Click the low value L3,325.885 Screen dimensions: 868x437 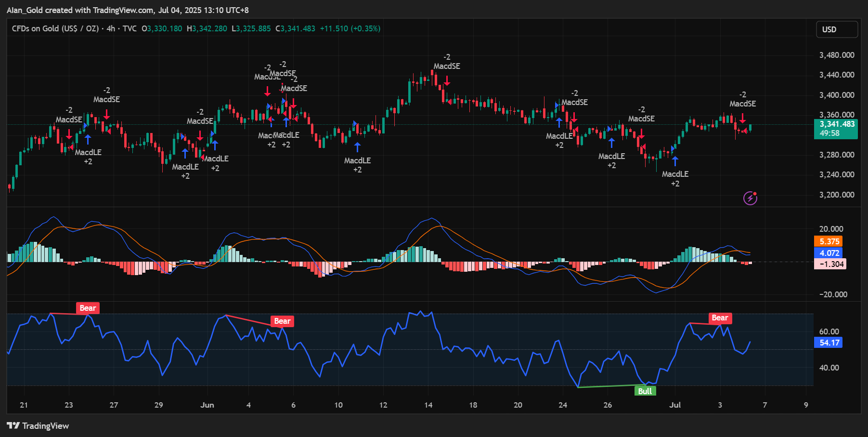[251, 28]
